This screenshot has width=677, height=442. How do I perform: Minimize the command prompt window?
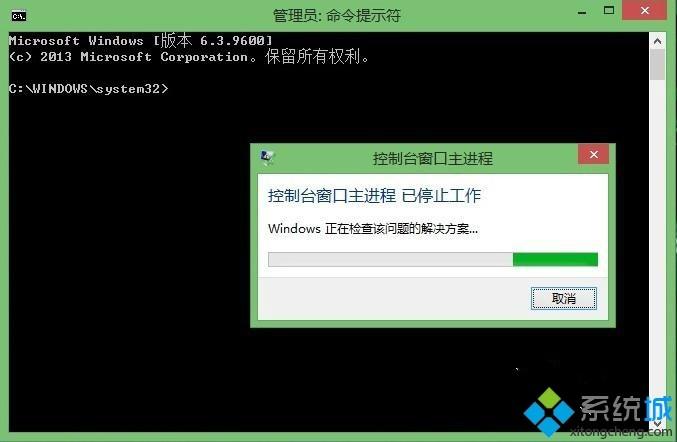pyautogui.click(x=582, y=12)
